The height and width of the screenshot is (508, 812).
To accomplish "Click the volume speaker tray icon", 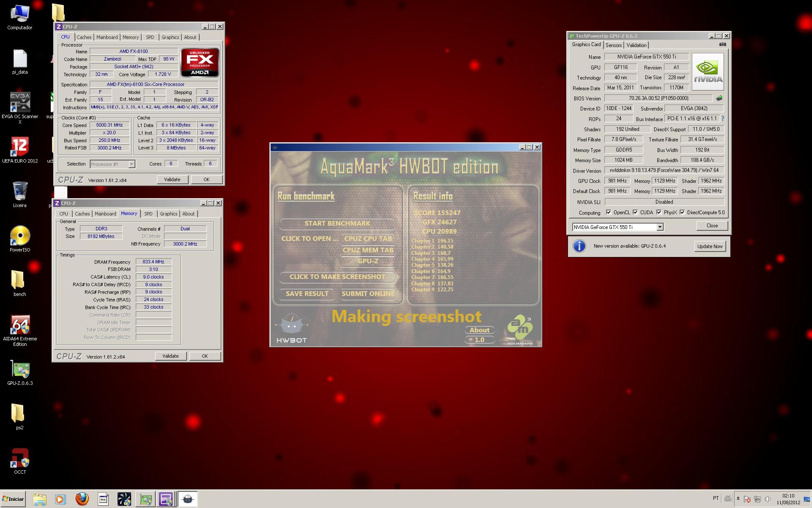I will (x=768, y=499).
